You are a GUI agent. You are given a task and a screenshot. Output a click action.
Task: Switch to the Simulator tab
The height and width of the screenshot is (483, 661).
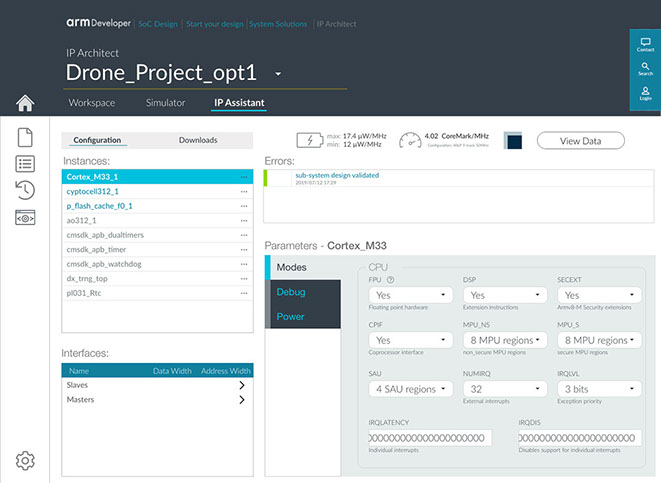pyautogui.click(x=164, y=103)
